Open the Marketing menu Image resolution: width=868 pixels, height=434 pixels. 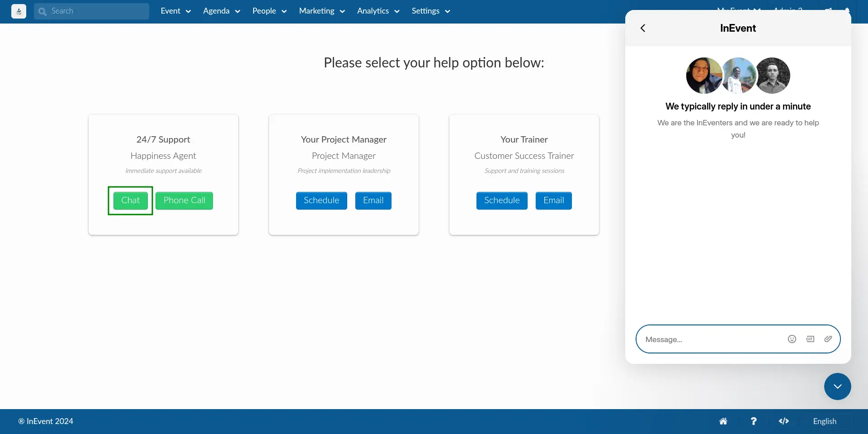tap(321, 11)
